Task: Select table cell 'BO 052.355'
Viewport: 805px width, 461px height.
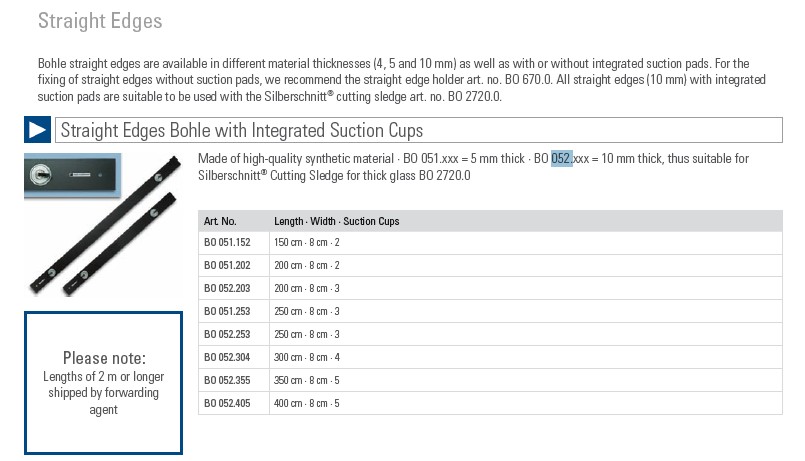Action: 227,380
